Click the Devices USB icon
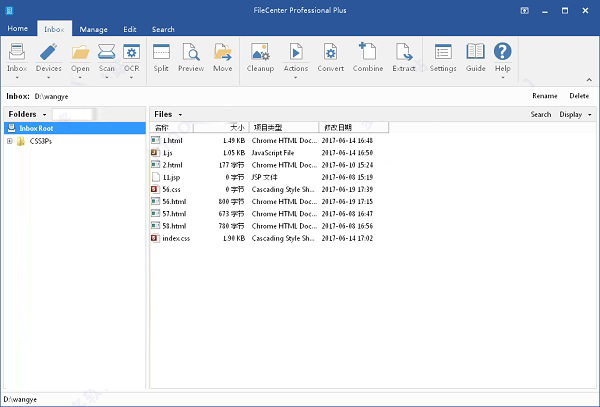600x407 pixels. pos(49,52)
